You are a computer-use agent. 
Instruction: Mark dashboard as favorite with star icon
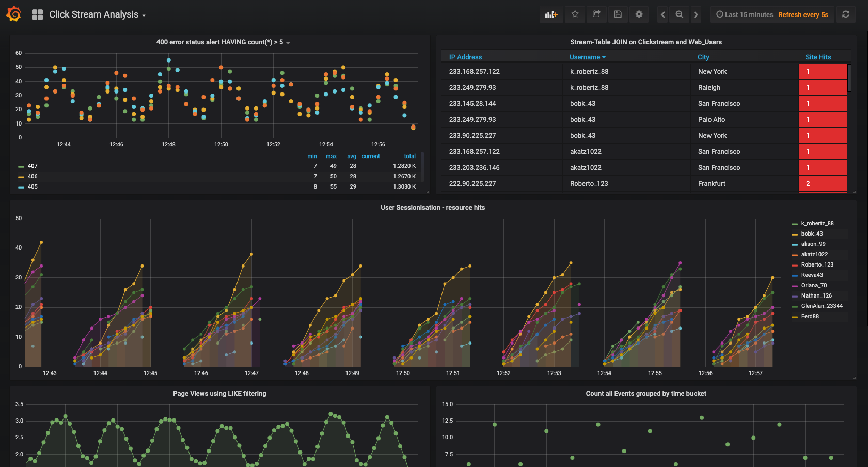tap(575, 14)
